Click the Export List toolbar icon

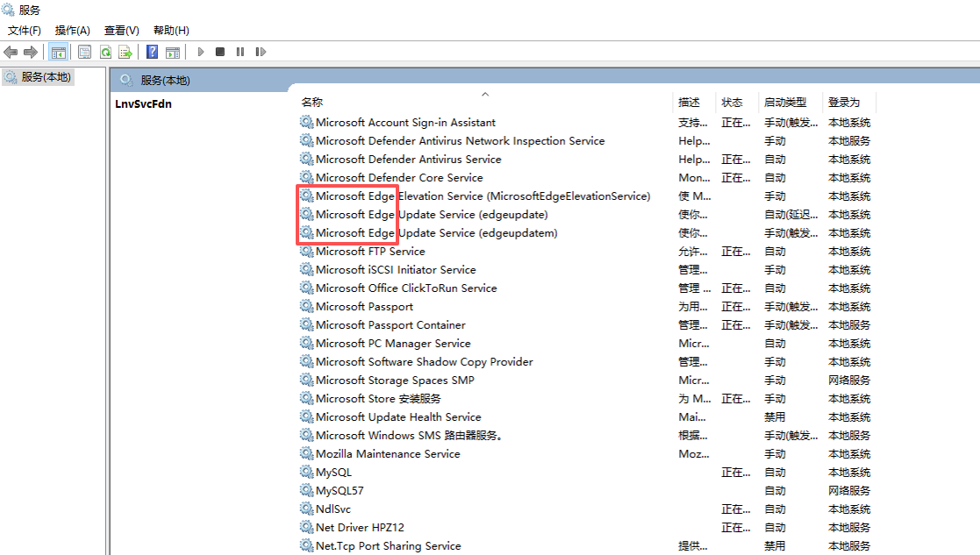[125, 52]
